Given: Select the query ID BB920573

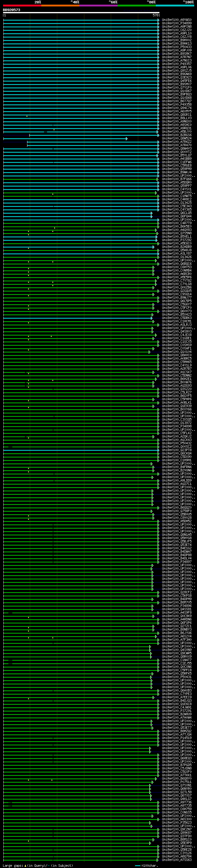Looking at the screenshot, I should click(x=11, y=10).
